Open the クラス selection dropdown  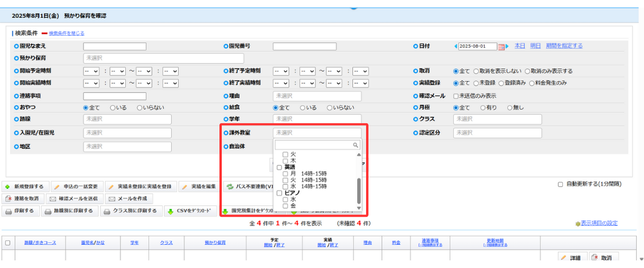[497, 119]
